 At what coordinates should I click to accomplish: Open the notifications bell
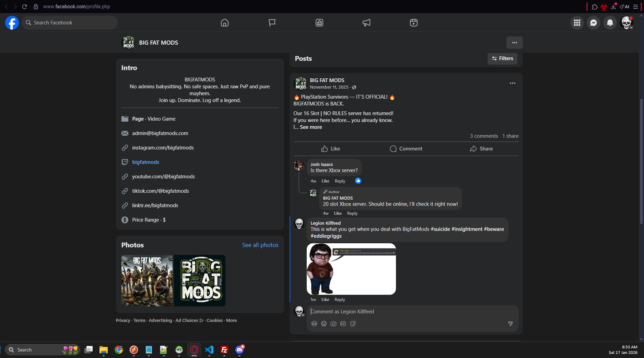610,23
